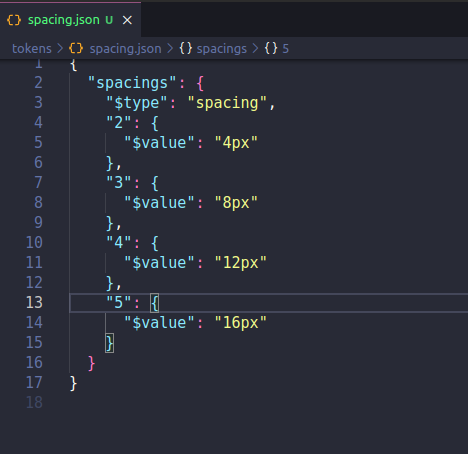Viewport: 468px width, 454px height.
Task: Click the JSON file icon in tab
Action: [x=14, y=20]
